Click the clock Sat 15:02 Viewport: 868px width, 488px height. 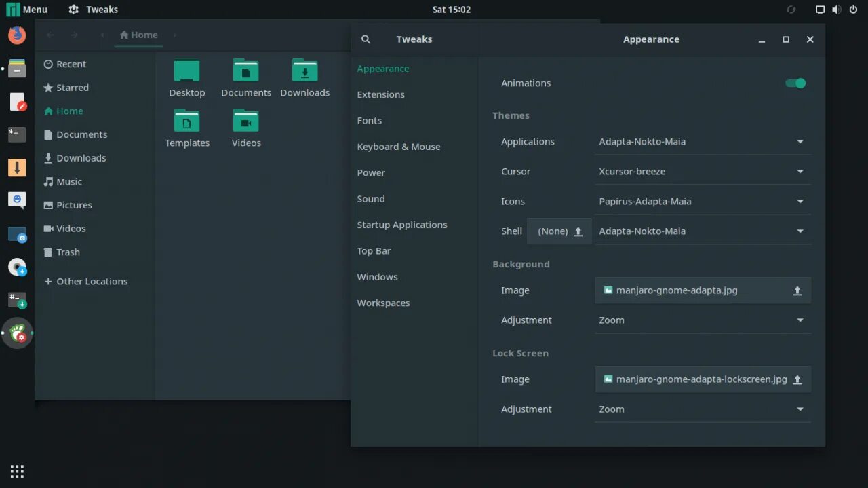tap(452, 10)
